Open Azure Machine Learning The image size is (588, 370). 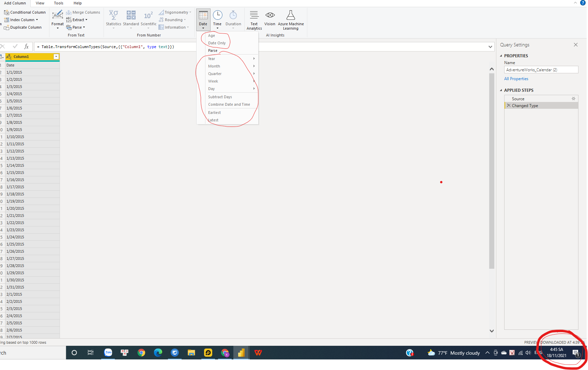click(x=291, y=20)
